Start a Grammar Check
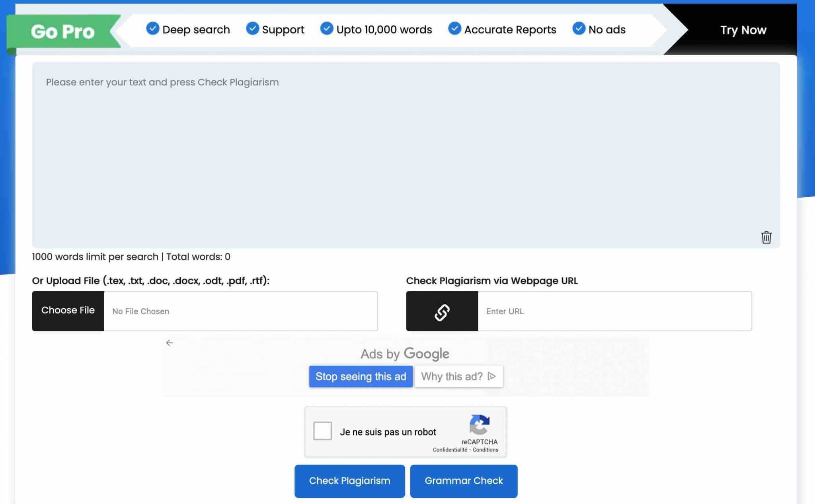815x504 pixels. (464, 481)
